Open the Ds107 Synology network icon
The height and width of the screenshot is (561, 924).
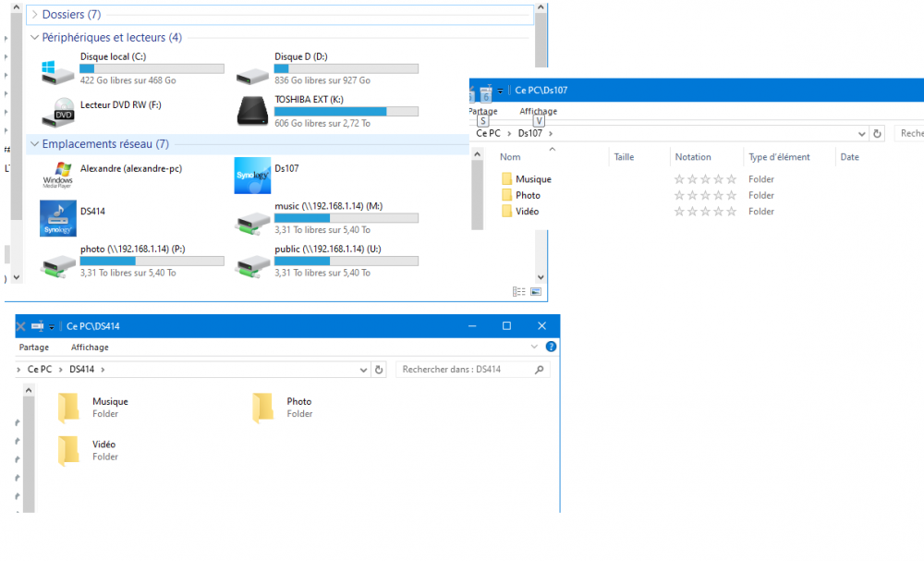(252, 176)
